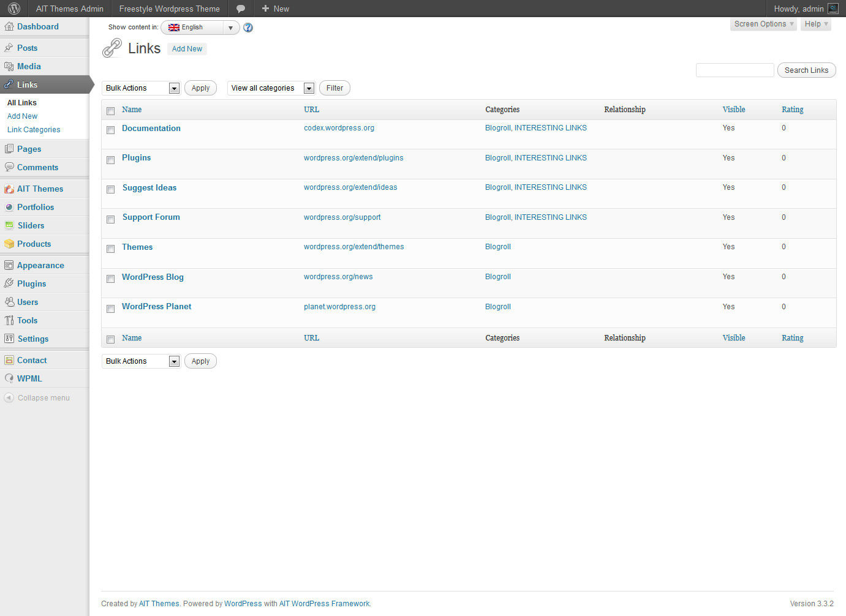The image size is (846, 616).
Task: Open the comments bubble icon in admin bar
Action: [x=241, y=9]
